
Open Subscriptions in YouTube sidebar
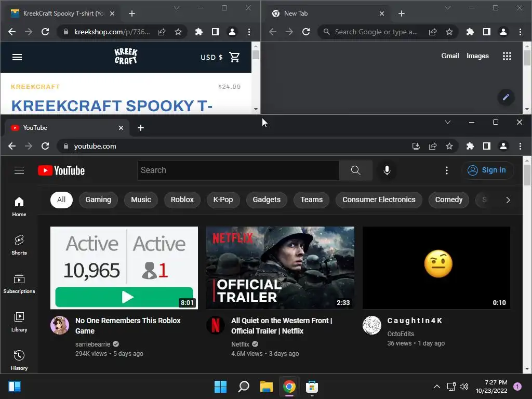click(19, 284)
